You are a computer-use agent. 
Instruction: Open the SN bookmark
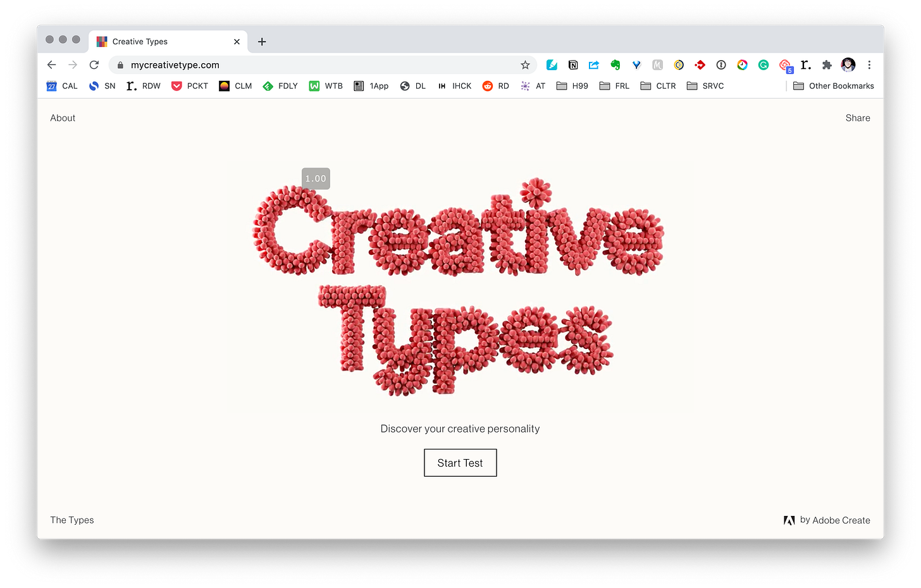pyautogui.click(x=102, y=86)
